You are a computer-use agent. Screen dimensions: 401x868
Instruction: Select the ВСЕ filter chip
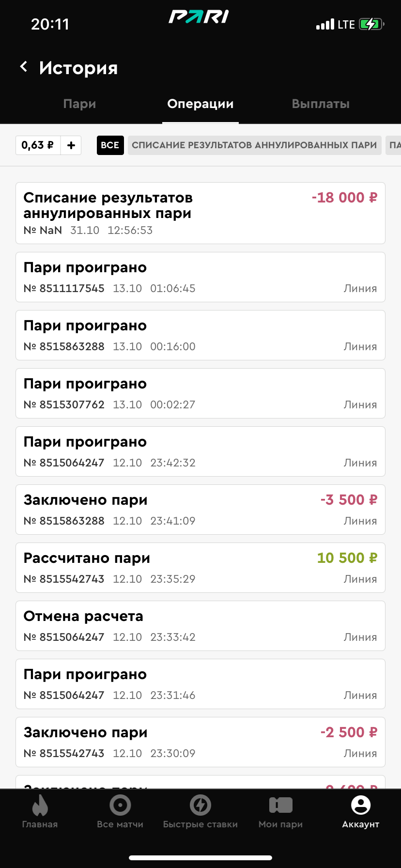tap(110, 145)
